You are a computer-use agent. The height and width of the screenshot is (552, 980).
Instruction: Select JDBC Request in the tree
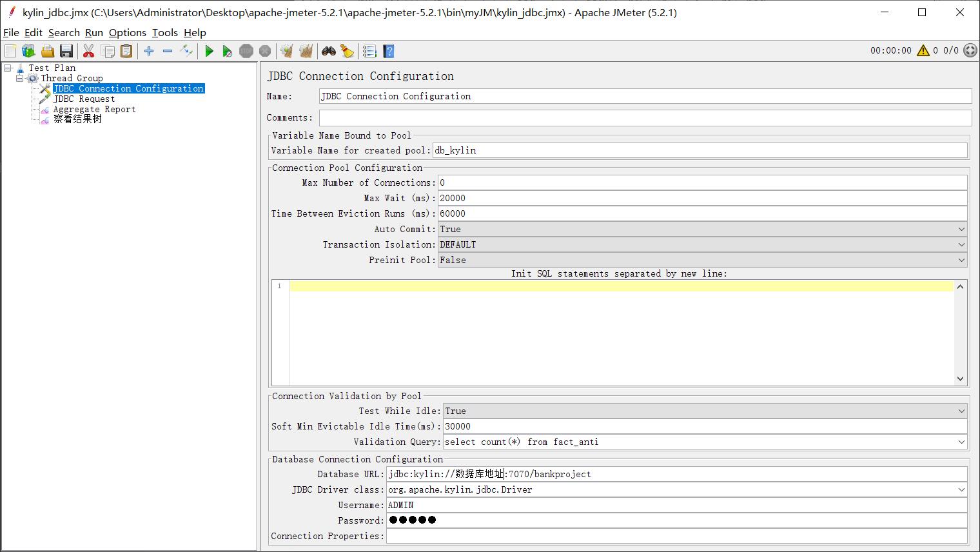84,99
